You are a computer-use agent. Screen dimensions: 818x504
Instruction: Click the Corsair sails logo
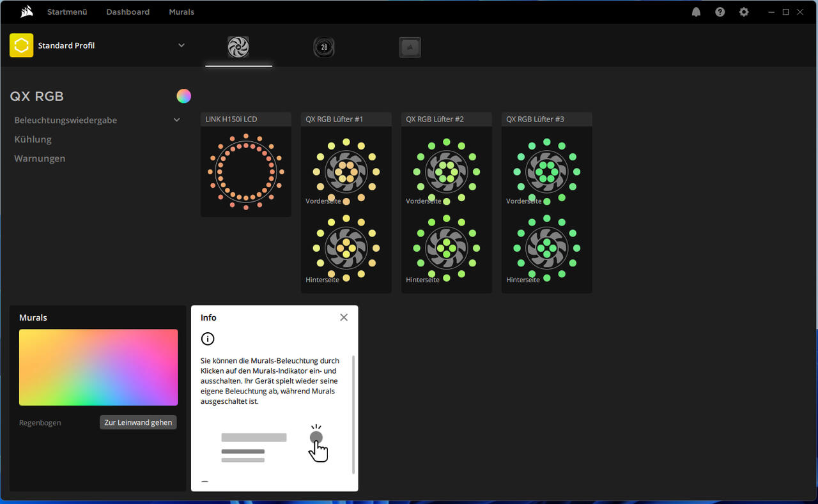[26, 11]
